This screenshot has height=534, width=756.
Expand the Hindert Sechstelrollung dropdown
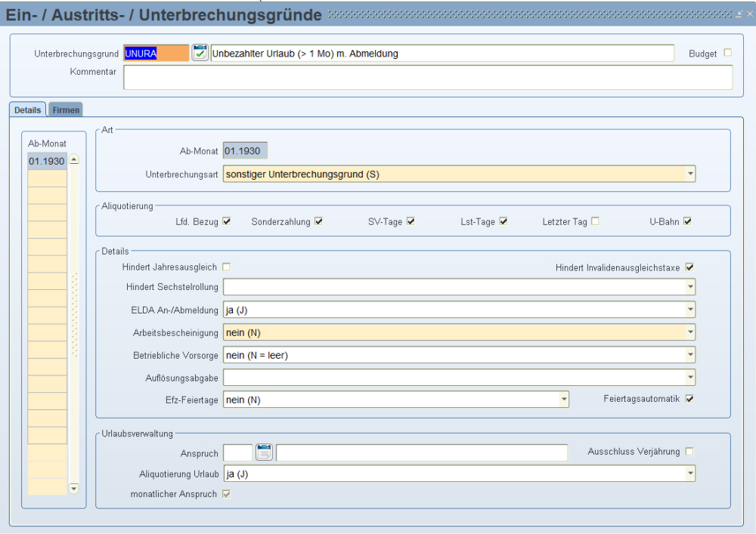pyautogui.click(x=690, y=287)
